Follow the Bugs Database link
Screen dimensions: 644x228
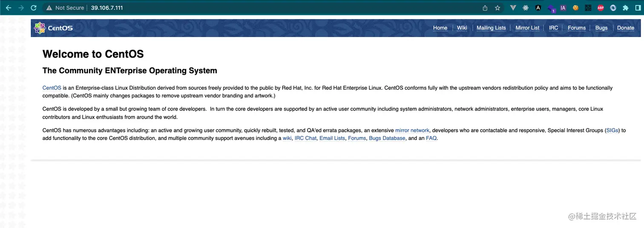[x=387, y=138]
